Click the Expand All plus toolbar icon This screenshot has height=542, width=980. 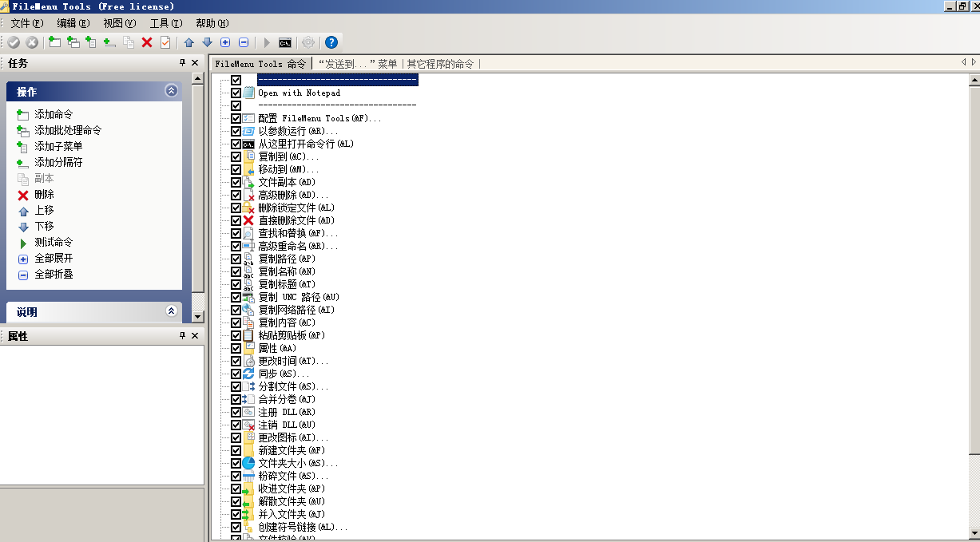point(225,42)
